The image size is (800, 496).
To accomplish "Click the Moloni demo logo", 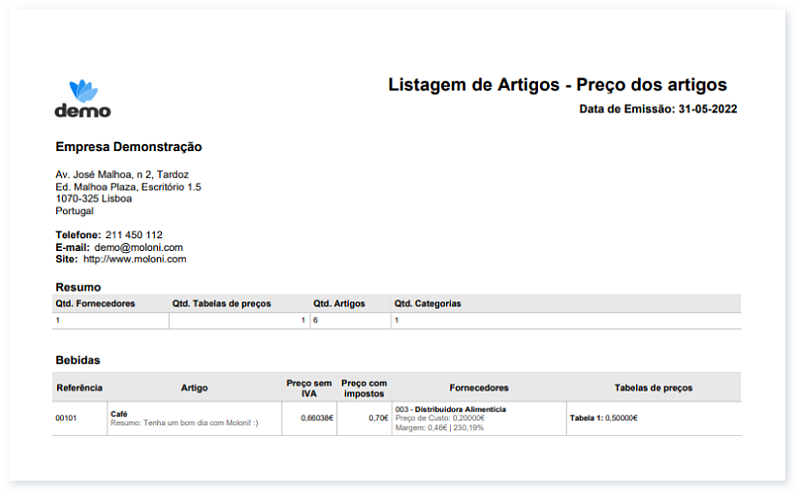I will [82, 99].
